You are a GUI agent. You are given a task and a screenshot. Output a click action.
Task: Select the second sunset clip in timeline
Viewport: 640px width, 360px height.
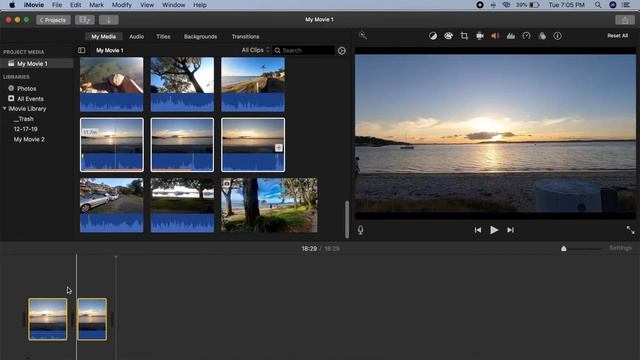(x=92, y=319)
